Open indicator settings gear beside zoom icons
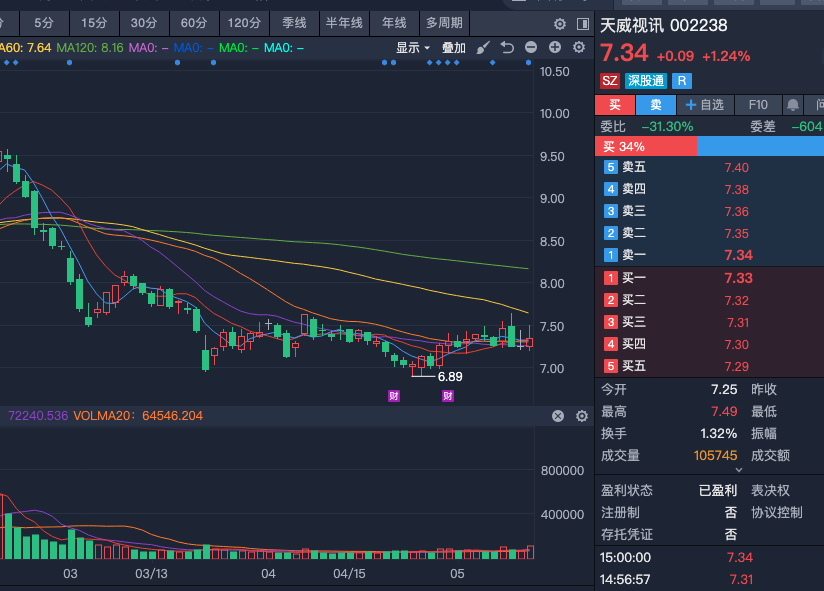The width and height of the screenshot is (824, 591). (579, 47)
